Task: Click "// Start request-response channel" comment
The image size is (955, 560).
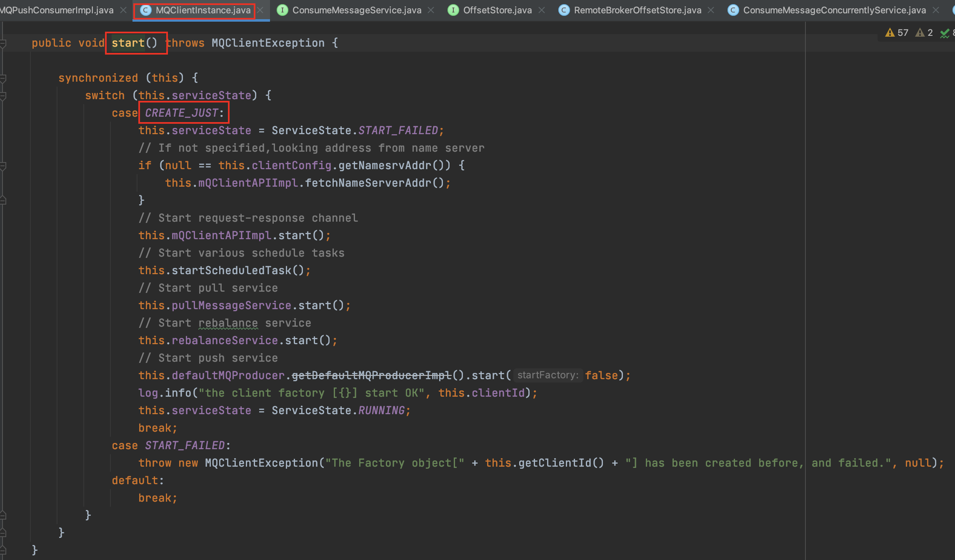Action: pyautogui.click(x=248, y=218)
